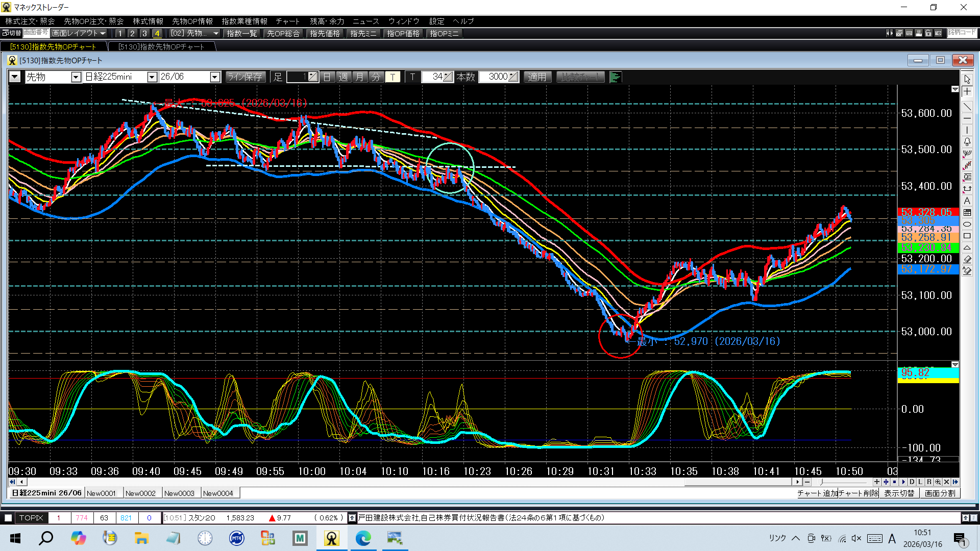Viewport: 980px width, 551px height.
Task: Toggle the daily 日 timeframe button
Action: [327, 77]
